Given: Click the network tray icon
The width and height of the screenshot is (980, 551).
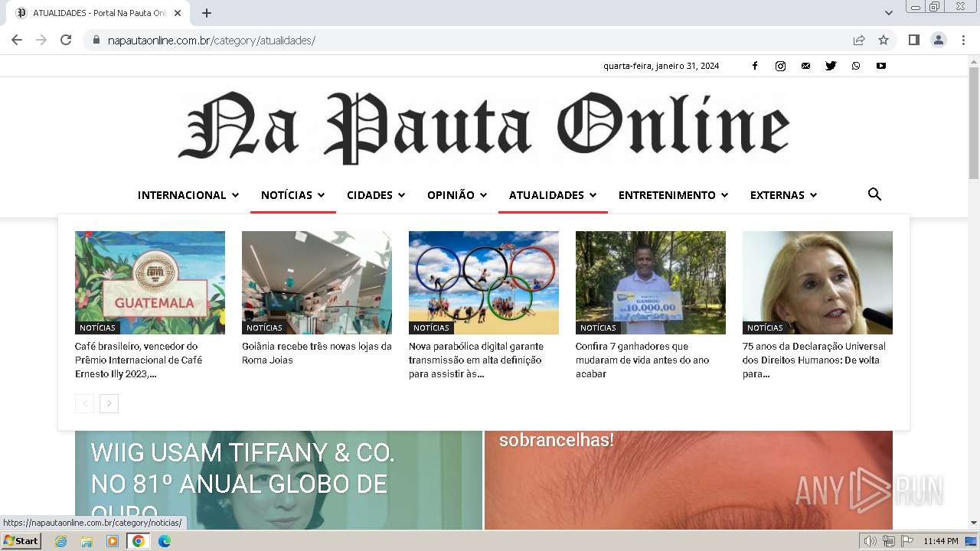Looking at the screenshot, I should (x=888, y=541).
